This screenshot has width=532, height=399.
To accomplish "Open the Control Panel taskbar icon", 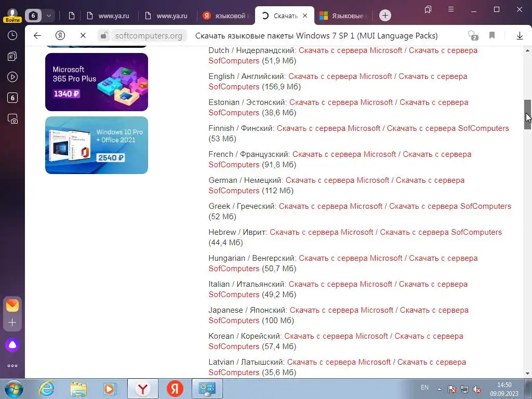I will (207, 389).
